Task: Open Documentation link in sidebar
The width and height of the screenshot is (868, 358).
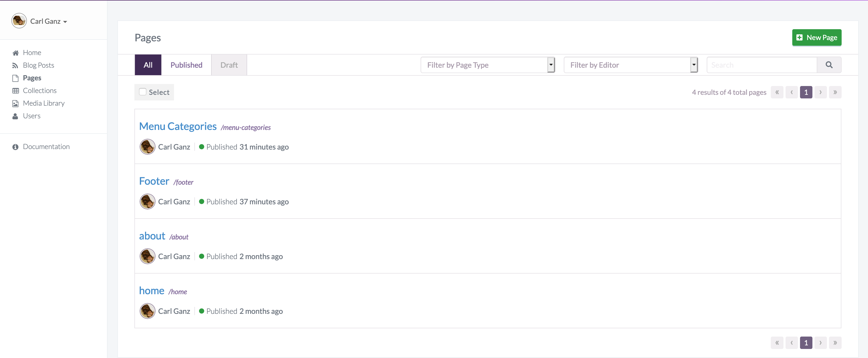Action: point(46,147)
